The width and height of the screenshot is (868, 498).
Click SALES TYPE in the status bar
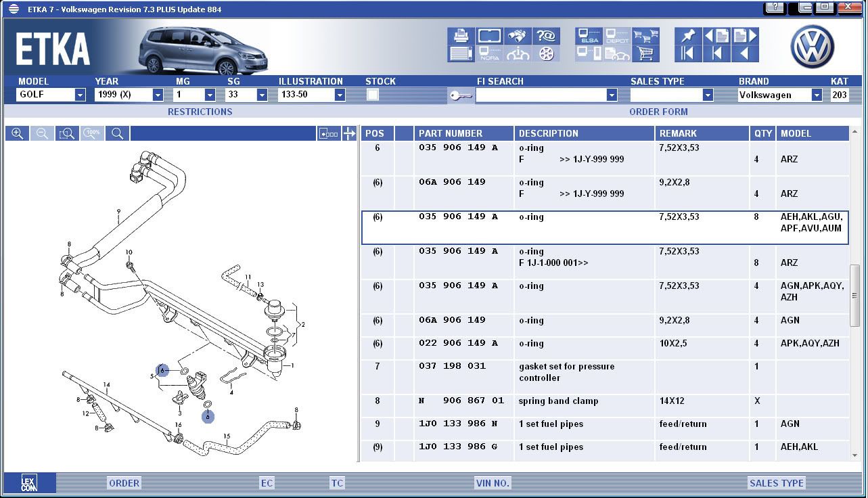[777, 483]
